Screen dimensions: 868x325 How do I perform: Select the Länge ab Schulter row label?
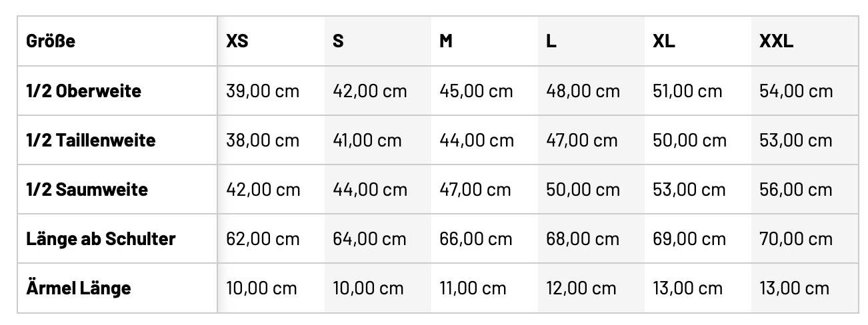point(101,239)
